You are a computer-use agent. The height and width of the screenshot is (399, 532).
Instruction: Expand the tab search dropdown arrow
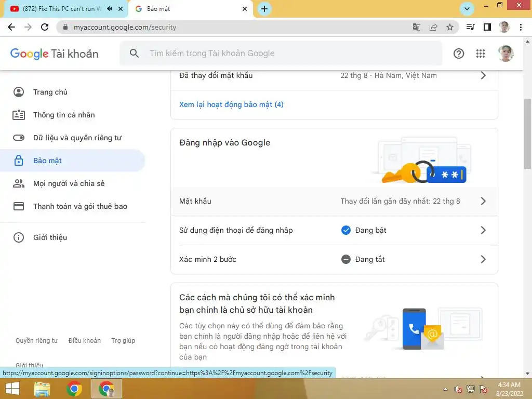pyautogui.click(x=467, y=9)
